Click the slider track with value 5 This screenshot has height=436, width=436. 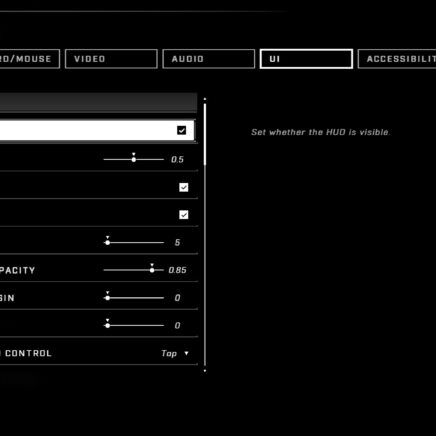[x=134, y=242]
